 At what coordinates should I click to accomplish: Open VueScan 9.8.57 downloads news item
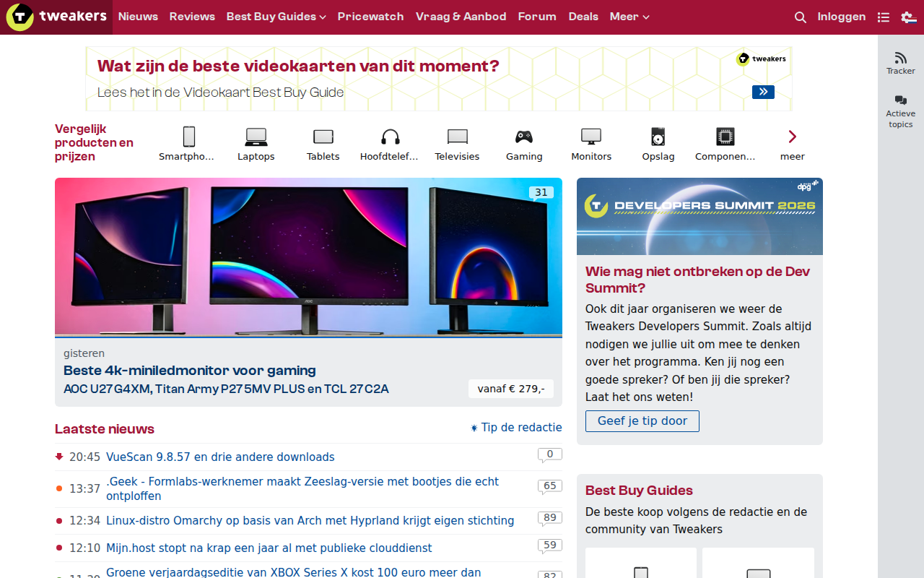point(220,457)
